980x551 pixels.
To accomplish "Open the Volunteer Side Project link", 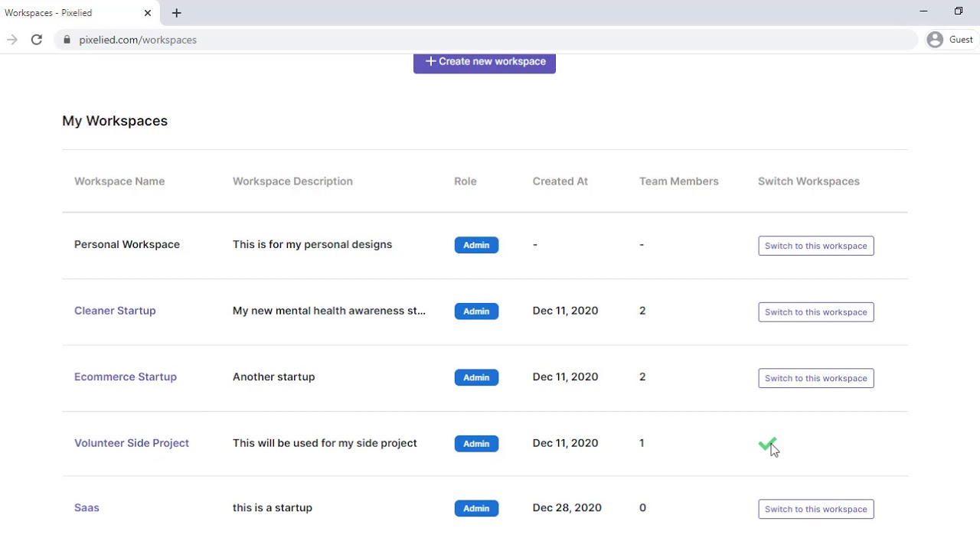I will coord(132,443).
